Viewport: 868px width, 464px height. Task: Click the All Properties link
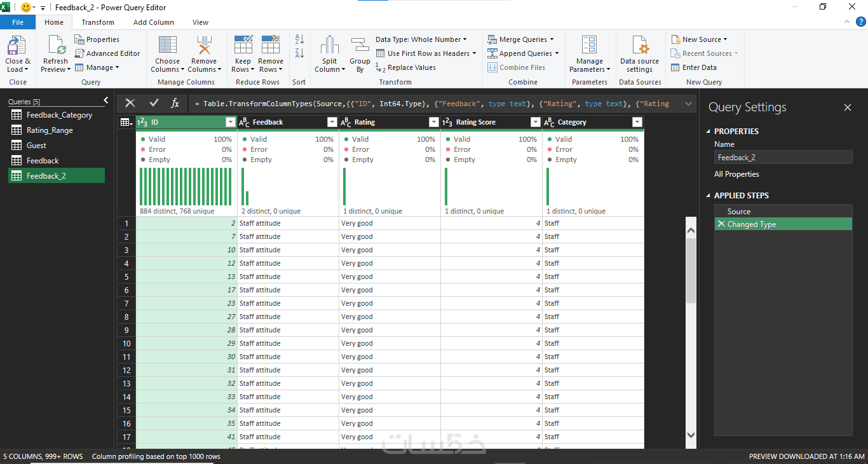(x=736, y=174)
